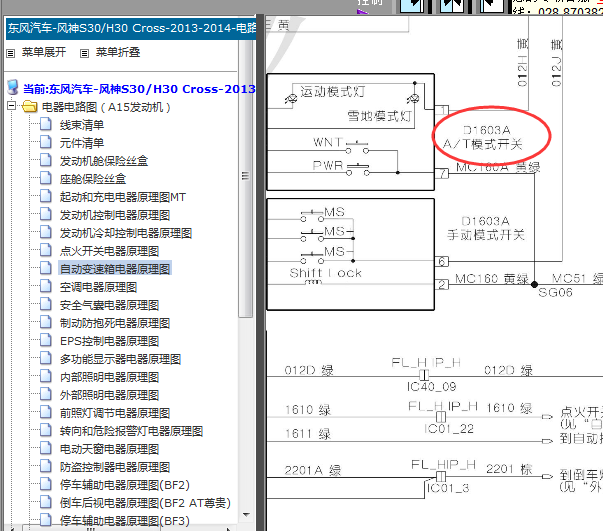Click pin 6 box on the manual mode switch

pyautogui.click(x=442, y=261)
